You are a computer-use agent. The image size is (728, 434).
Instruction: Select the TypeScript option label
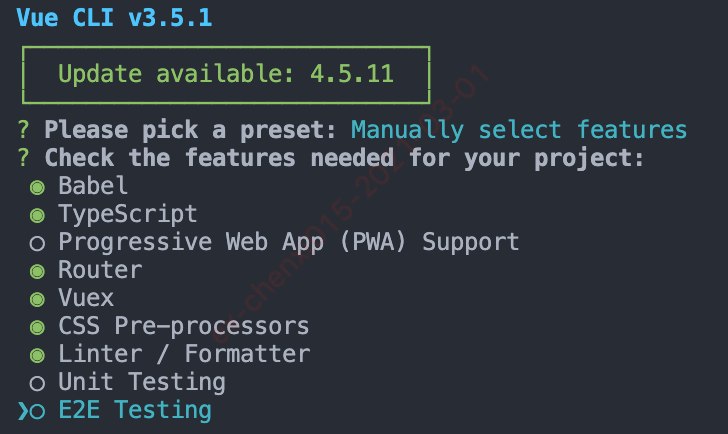[128, 215]
